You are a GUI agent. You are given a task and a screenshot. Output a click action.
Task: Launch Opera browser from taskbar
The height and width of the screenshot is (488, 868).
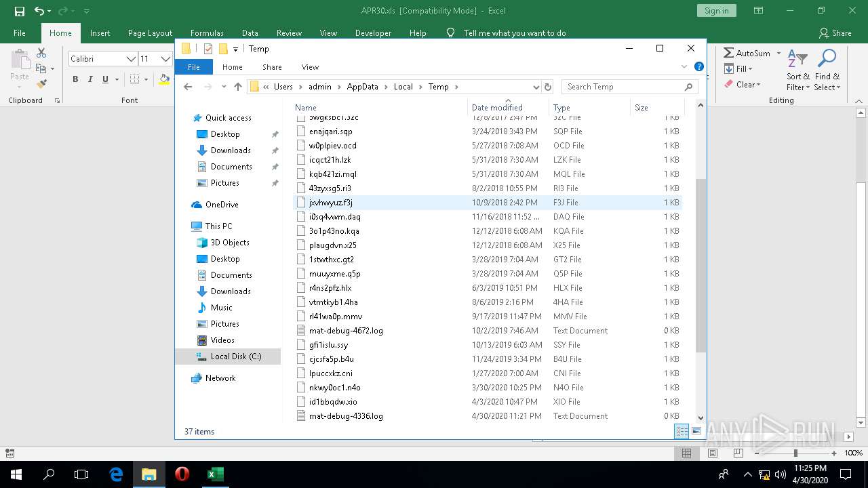182,474
